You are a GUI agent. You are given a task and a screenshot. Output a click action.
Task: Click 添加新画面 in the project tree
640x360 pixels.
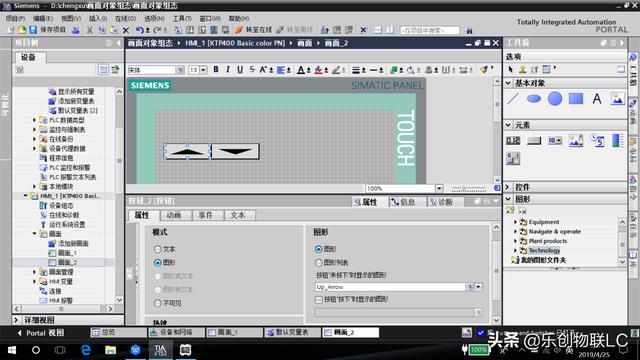click(73, 243)
